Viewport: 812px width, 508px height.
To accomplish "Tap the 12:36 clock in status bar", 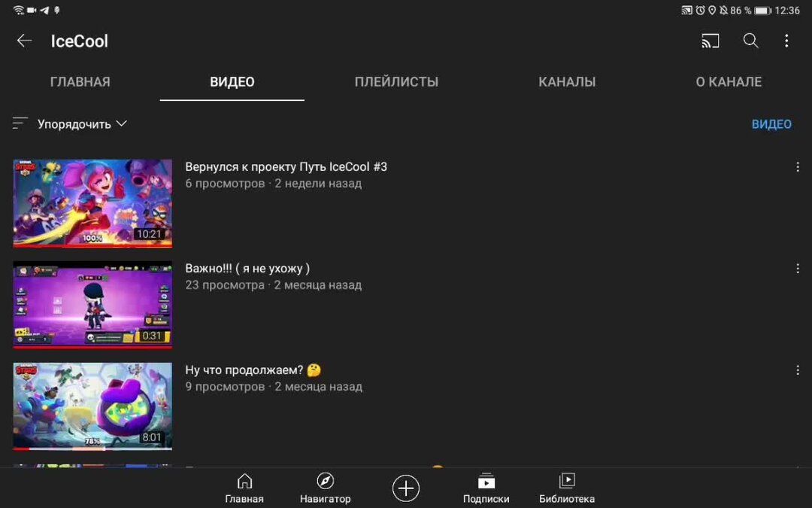I will (787, 11).
